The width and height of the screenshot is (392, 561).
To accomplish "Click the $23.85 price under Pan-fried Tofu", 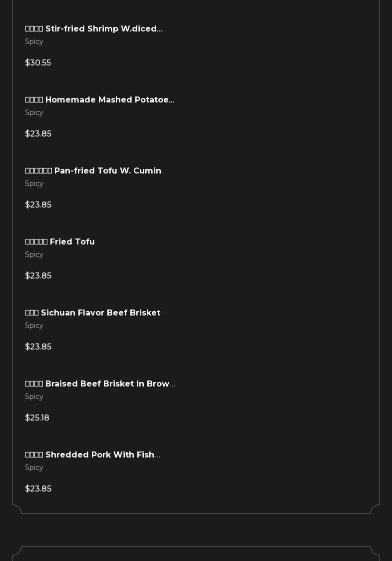I will pos(38,205).
